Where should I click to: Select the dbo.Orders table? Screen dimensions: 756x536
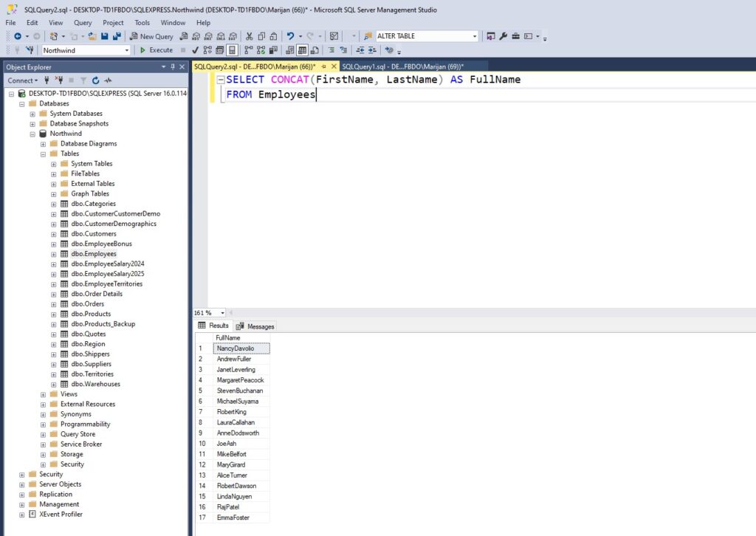pos(87,303)
